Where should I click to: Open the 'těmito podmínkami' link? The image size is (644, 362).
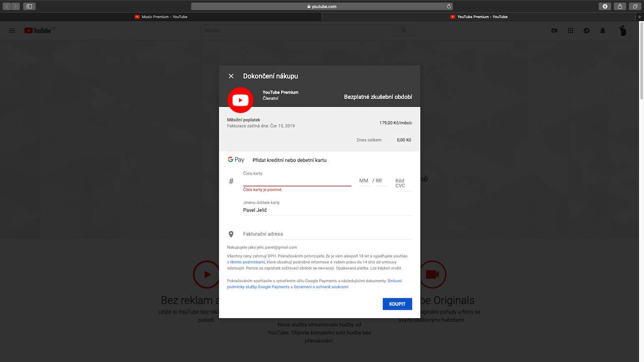247,262
